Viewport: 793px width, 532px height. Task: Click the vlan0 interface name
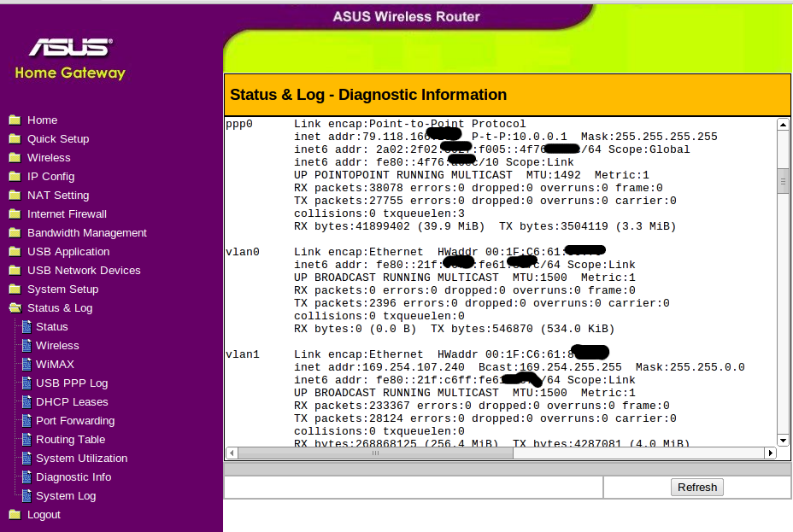[243, 252]
